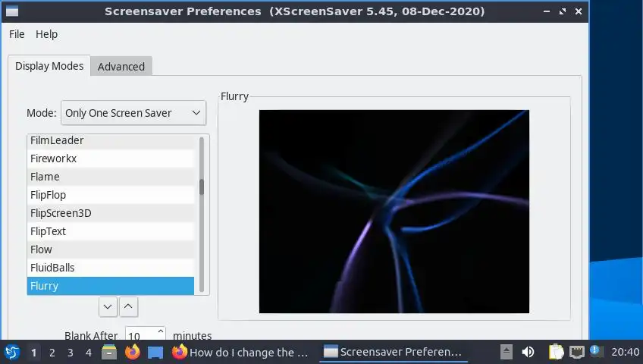Launch Firefox from the taskbar quick launcher
Viewport: 643px width, 364px height.
pyautogui.click(x=133, y=352)
